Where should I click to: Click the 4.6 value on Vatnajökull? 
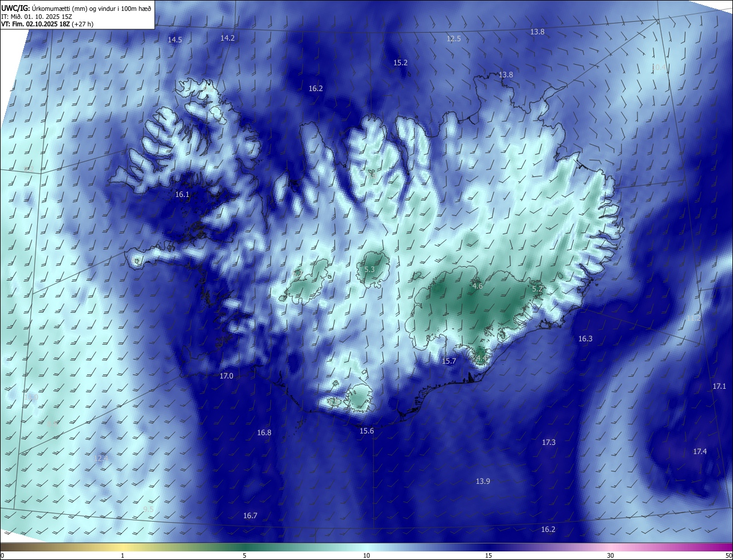point(477,286)
